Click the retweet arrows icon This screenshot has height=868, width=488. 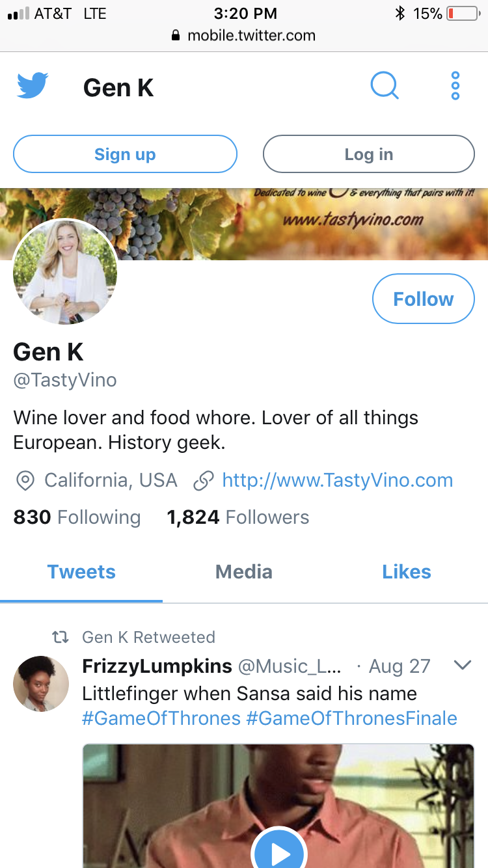point(61,638)
